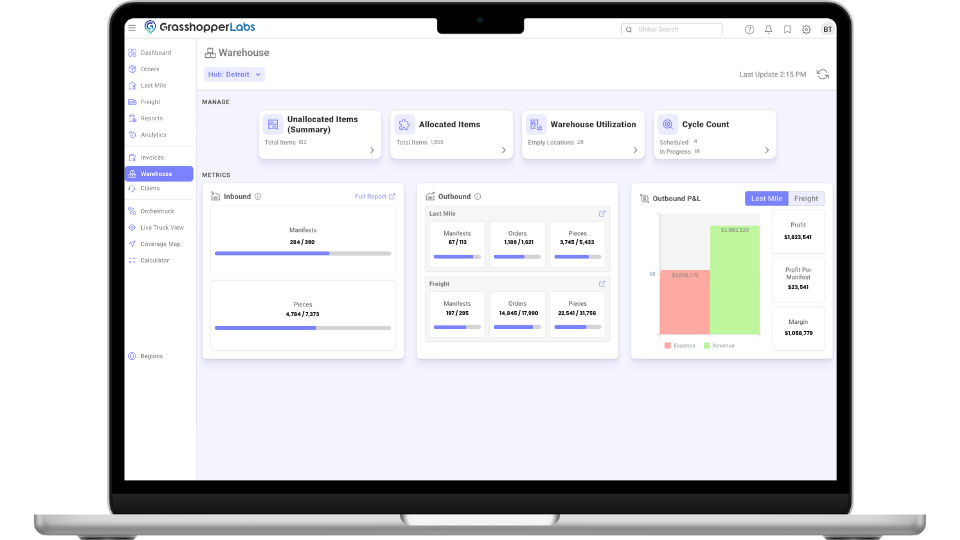The width and height of the screenshot is (960, 540).
Task: Open Coverage Map in the sidebar
Action: 159,244
